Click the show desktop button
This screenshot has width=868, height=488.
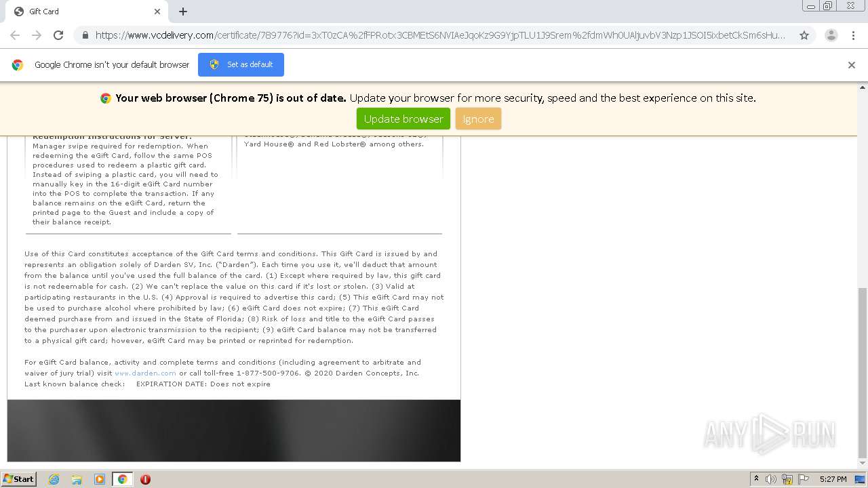pyautogui.click(x=859, y=479)
